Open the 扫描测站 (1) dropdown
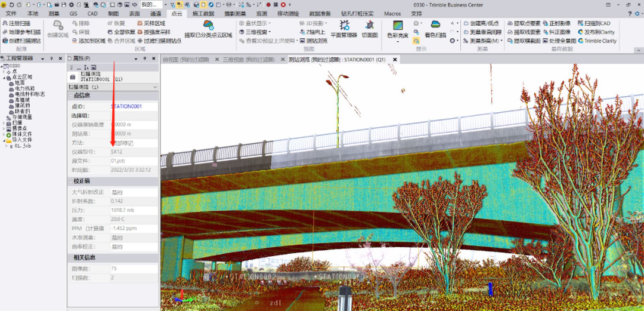This screenshot has height=311, width=644. point(155,87)
